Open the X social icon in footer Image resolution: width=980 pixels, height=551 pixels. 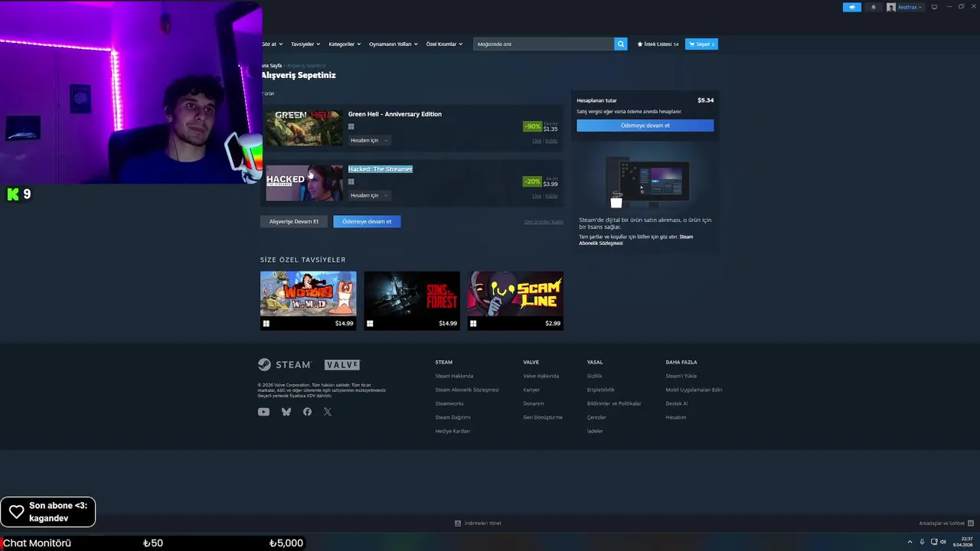328,412
